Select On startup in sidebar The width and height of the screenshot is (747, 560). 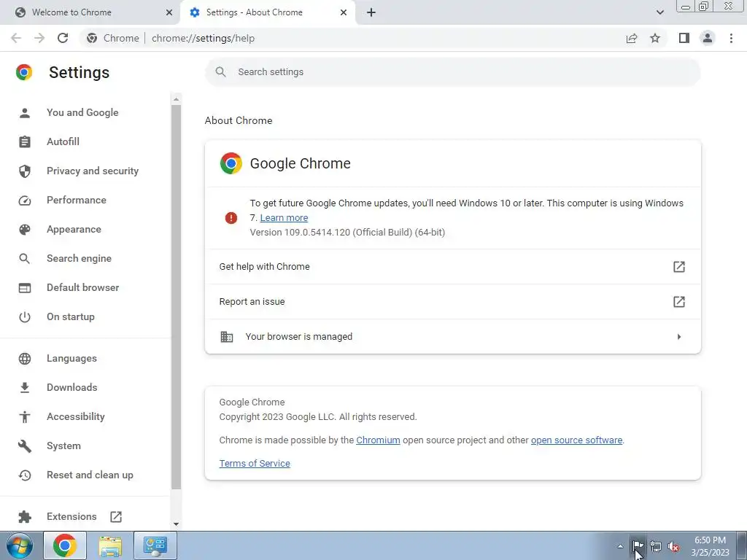(71, 316)
